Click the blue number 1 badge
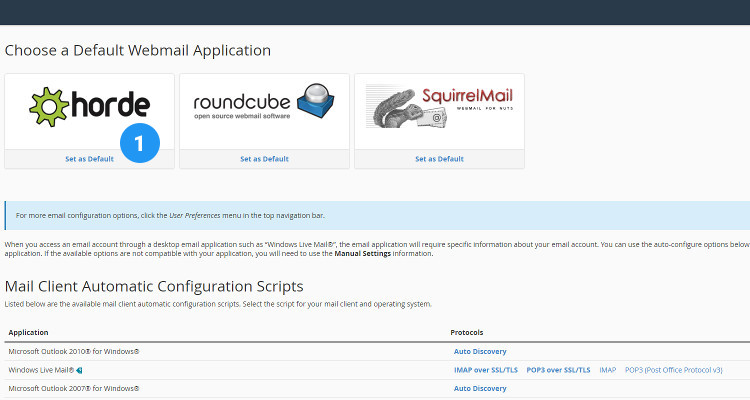Viewport: 750px width, 400px height. coord(139,143)
